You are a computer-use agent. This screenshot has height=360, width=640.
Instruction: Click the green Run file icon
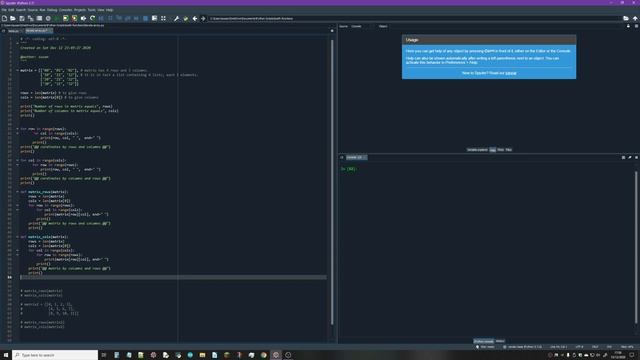tap(57, 18)
